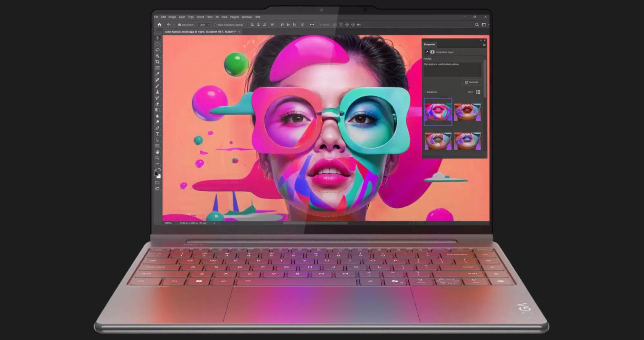This screenshot has height=340, width=644.
Task: Enable Show Transform Controls
Action: pos(216,25)
